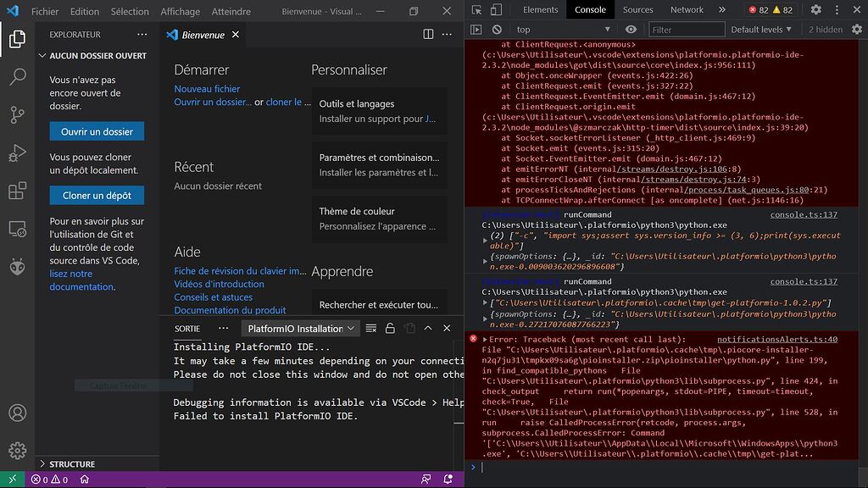Click errors and warnings status indicator
Viewport: 868px width, 488px height.
pos(49,480)
